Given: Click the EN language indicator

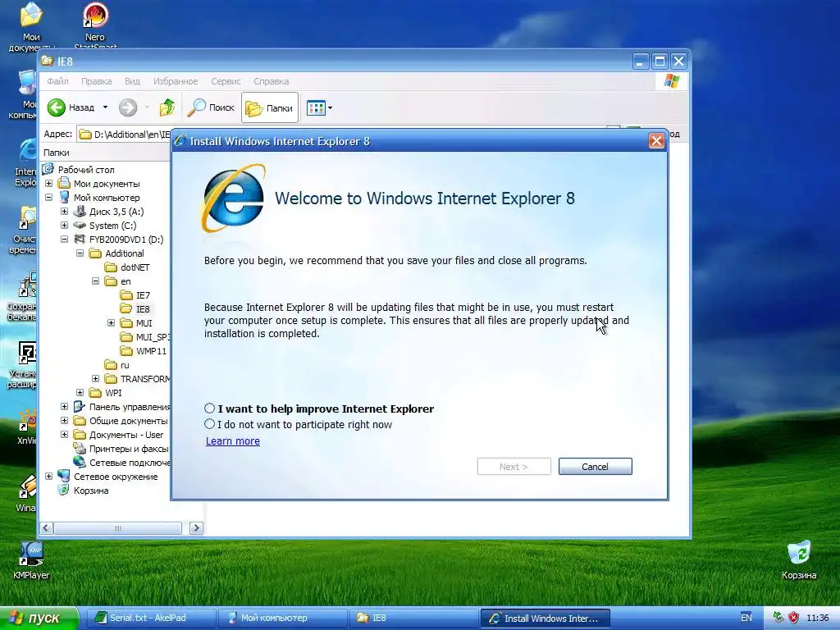Looking at the screenshot, I should coord(746,619).
